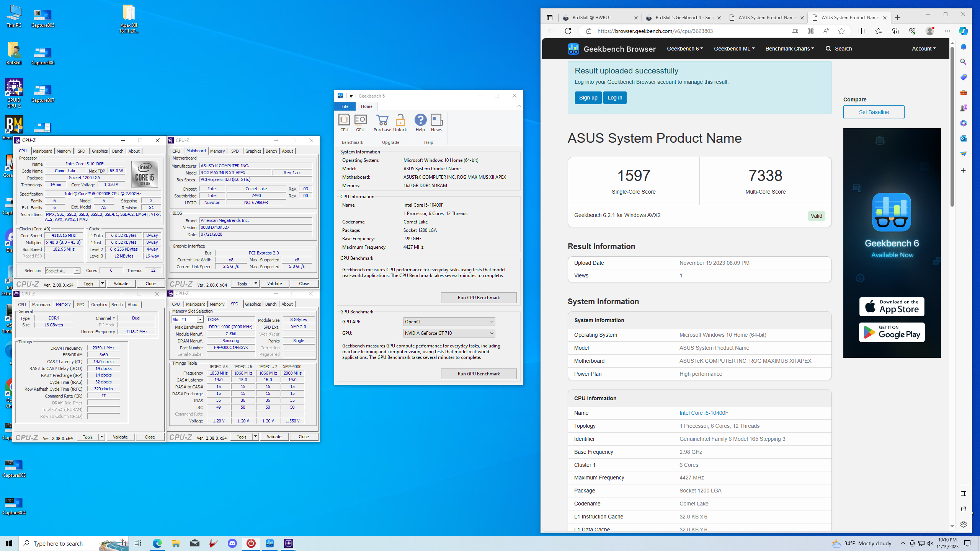Click Run CPU Benchmark button
This screenshot has width=980, height=551.
[x=479, y=298]
